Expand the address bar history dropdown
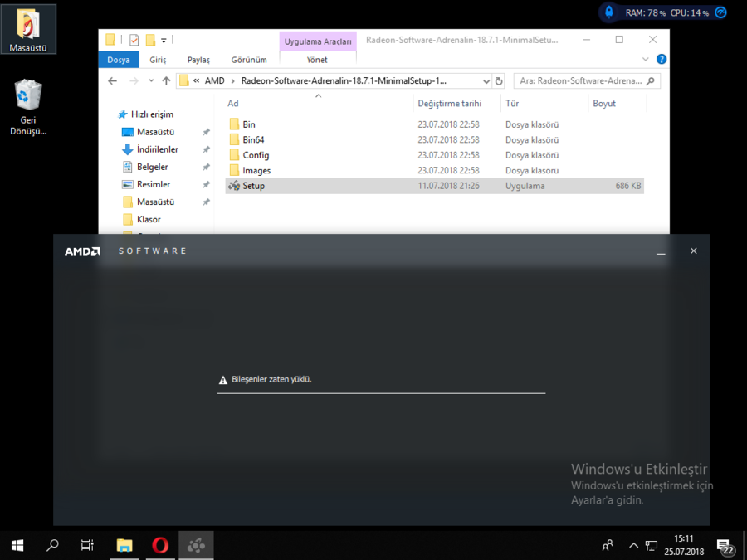Screen dimensions: 747x560 coord(486,81)
